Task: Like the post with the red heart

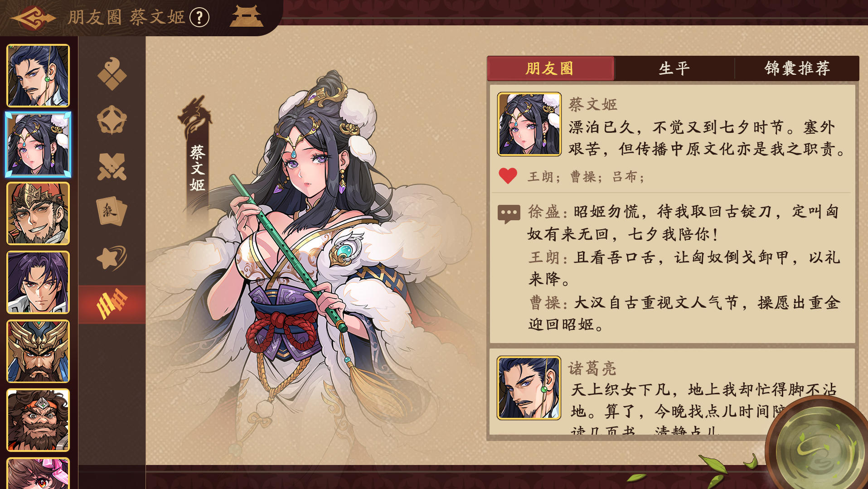Action: [x=508, y=176]
